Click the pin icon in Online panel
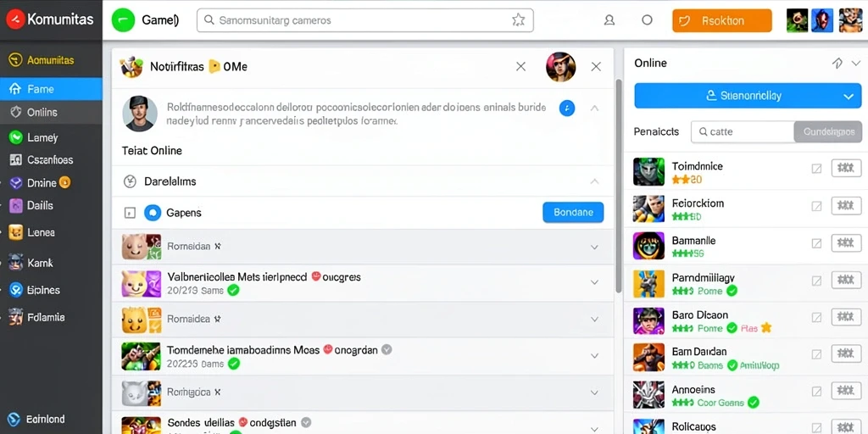Image resolution: width=868 pixels, height=434 pixels. [x=837, y=63]
